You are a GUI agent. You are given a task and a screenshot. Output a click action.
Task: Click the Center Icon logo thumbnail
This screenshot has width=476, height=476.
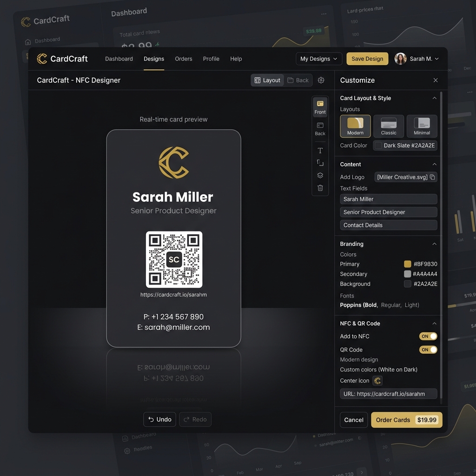pyautogui.click(x=377, y=380)
